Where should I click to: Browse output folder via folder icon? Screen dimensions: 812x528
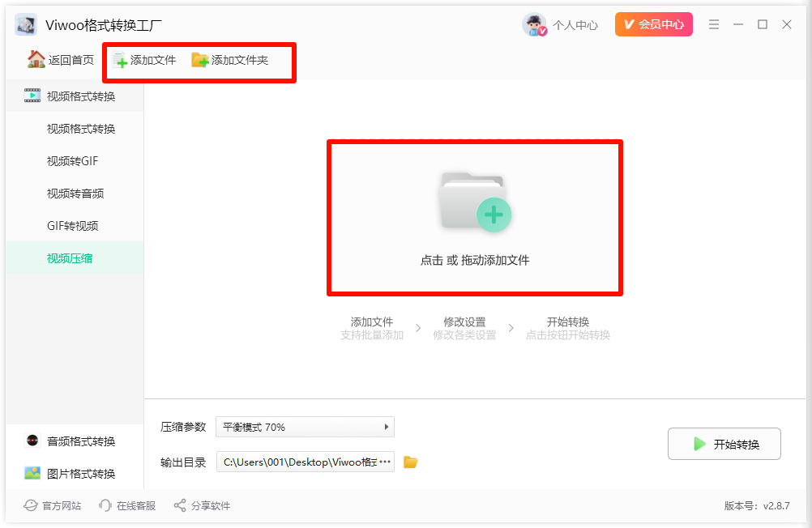click(411, 462)
